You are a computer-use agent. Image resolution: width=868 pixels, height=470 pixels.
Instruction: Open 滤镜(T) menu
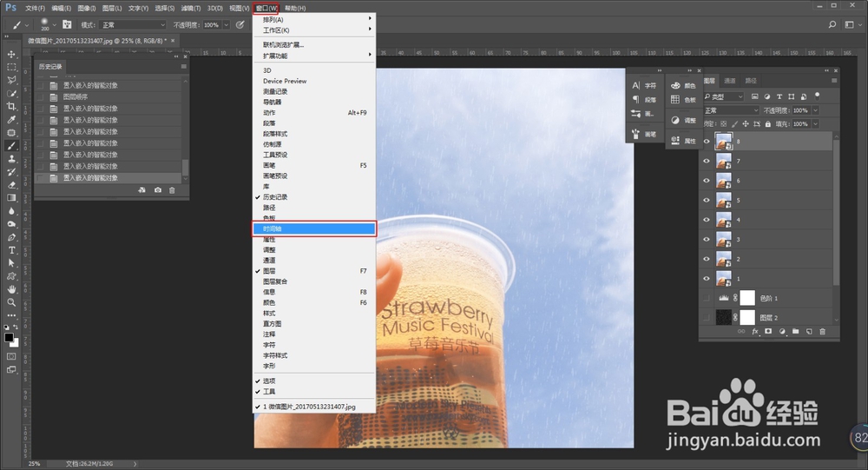click(191, 9)
